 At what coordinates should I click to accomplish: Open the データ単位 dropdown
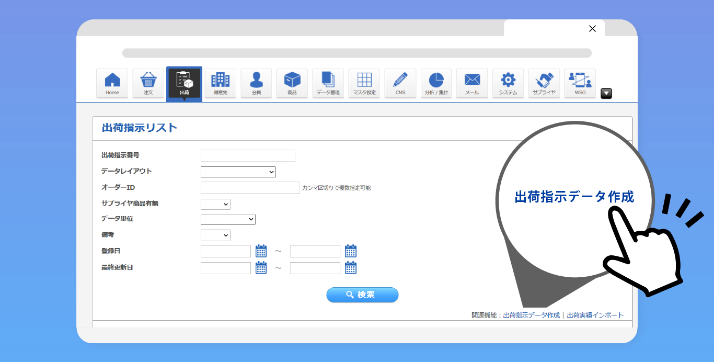(228, 219)
